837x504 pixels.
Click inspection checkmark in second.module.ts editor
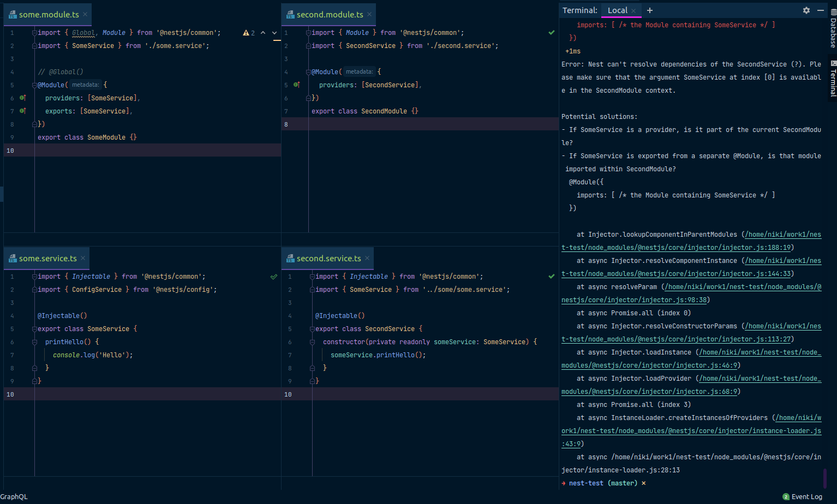point(552,33)
